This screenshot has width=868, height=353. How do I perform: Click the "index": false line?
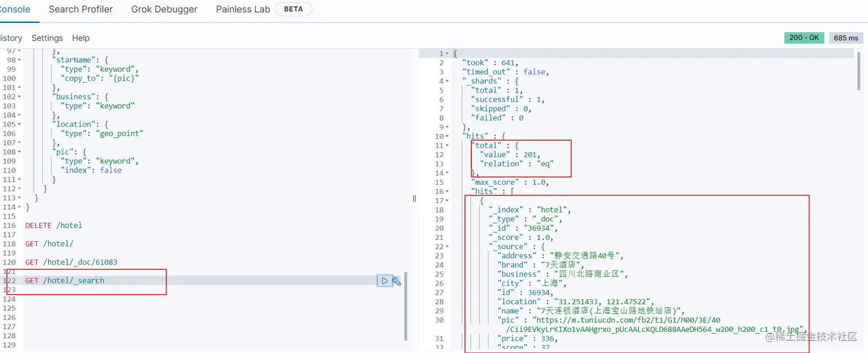(91, 170)
